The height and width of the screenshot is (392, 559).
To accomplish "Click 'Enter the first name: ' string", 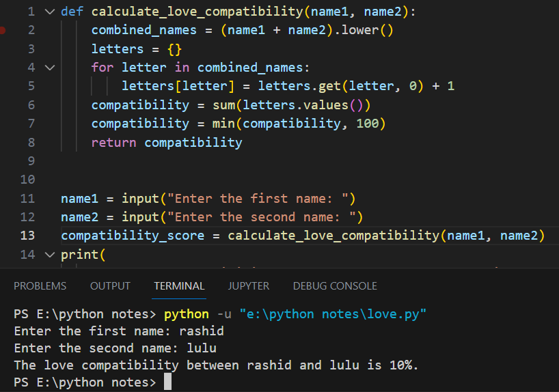I will click(x=258, y=199).
